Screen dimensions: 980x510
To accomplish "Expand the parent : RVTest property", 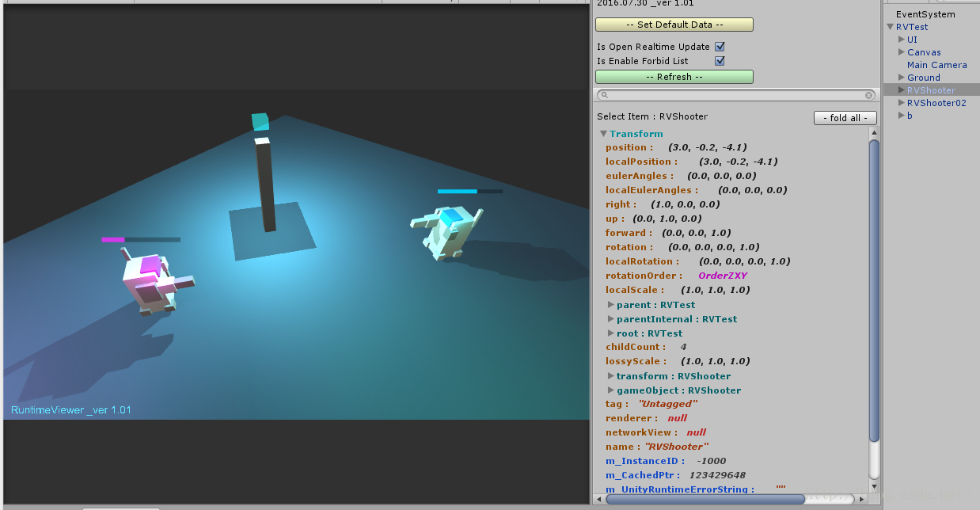I will click(x=610, y=305).
